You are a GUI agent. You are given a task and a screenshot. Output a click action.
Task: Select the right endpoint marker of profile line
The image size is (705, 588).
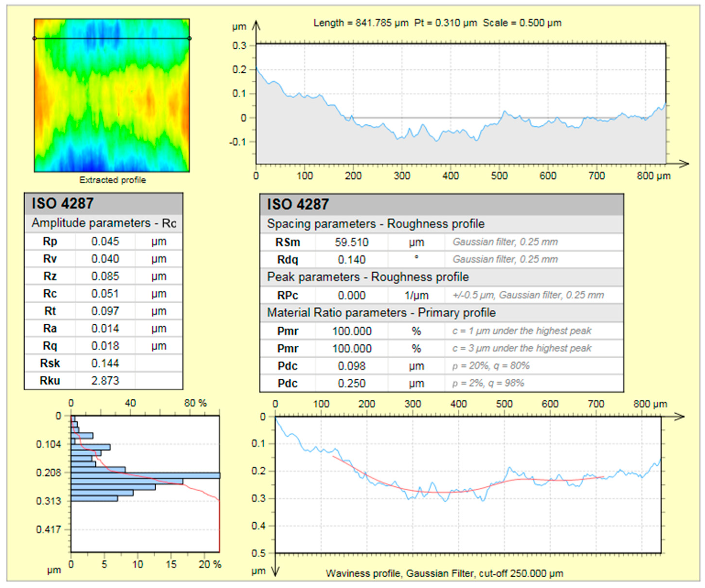(x=189, y=38)
